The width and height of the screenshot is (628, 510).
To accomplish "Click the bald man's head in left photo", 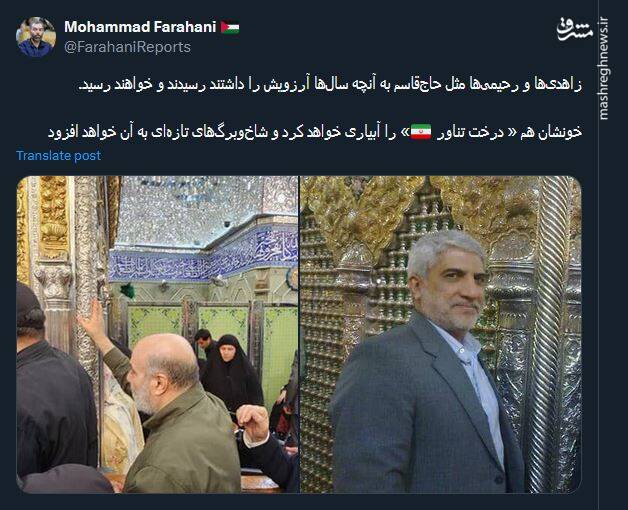I will pos(166,361).
